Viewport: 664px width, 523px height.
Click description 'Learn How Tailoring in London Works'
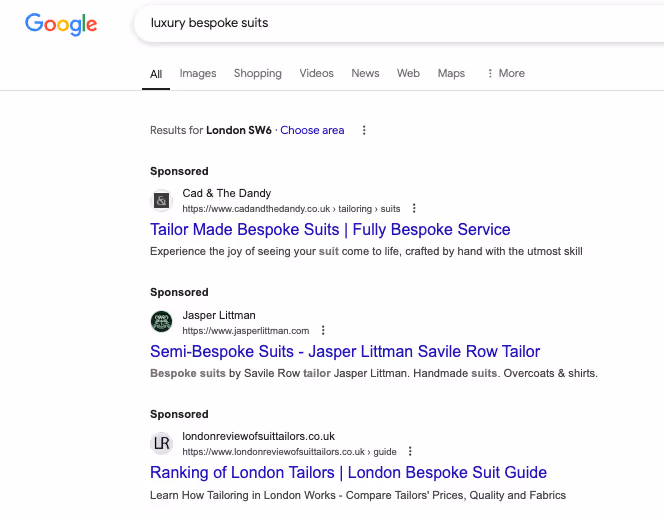(358, 495)
